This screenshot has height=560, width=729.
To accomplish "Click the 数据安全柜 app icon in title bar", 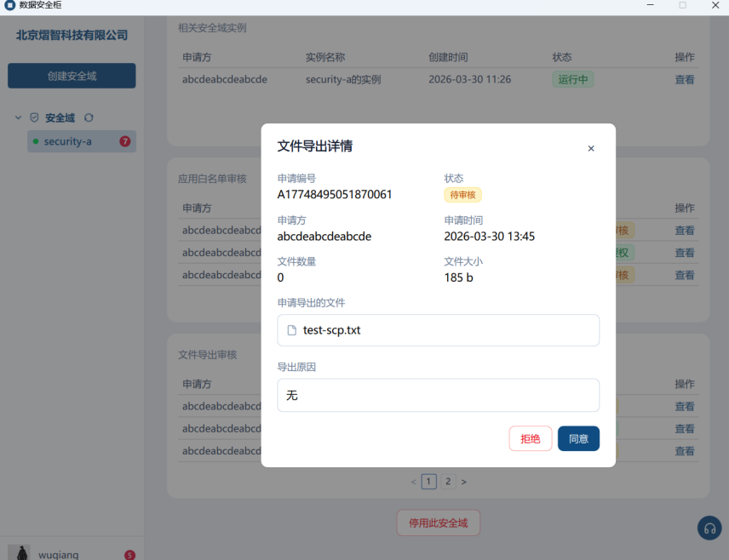I will point(9,5).
